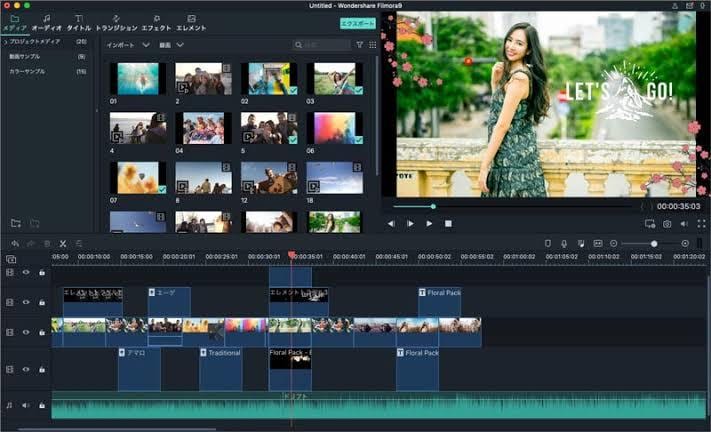Switch to the オーディオ tab
711x432 pixels.
point(46,23)
